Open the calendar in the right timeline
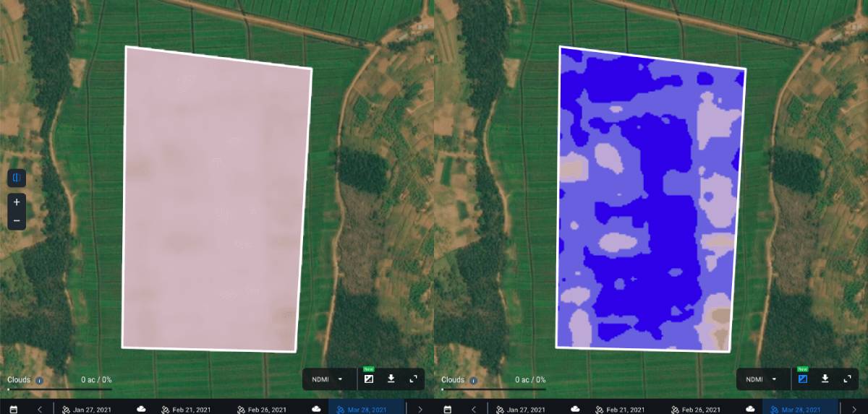This screenshot has width=868, height=414. click(x=447, y=409)
